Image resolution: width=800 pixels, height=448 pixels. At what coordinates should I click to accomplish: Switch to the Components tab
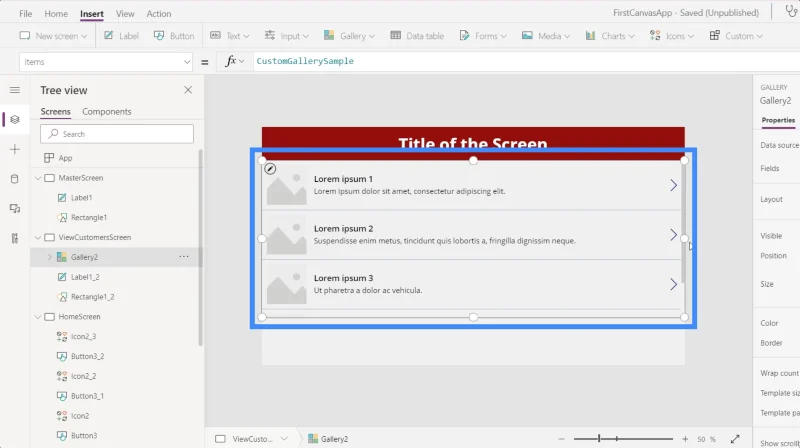pos(107,111)
